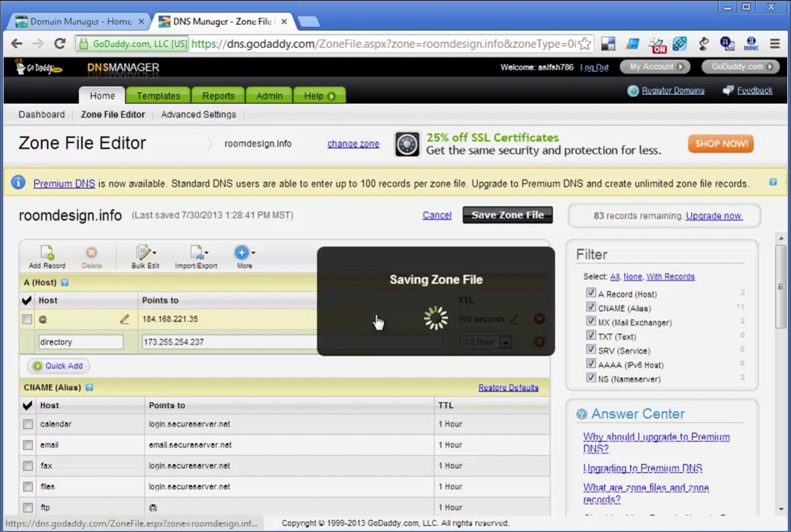
Task: Dismiss the Premium DNS notice icon
Action: point(773,182)
